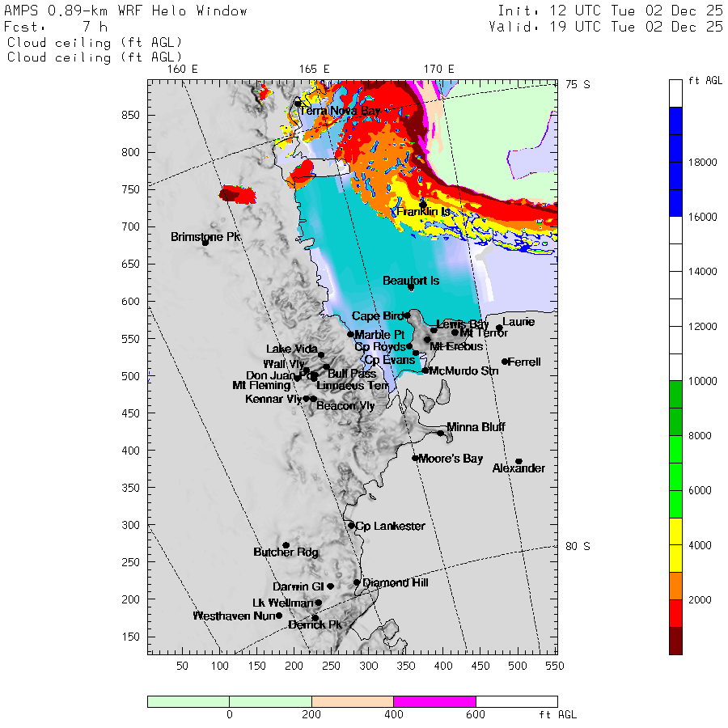Click the AMPS 0.89-km WRF title

pos(126,11)
